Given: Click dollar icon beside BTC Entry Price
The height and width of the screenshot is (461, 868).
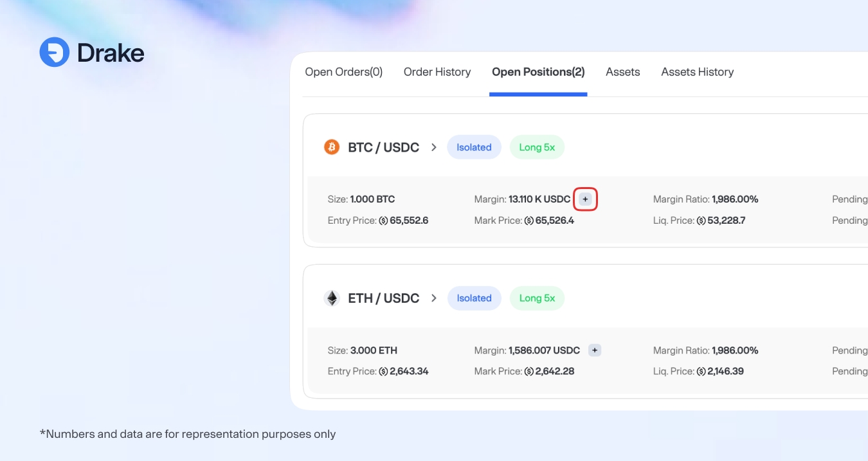Looking at the screenshot, I should tap(383, 221).
